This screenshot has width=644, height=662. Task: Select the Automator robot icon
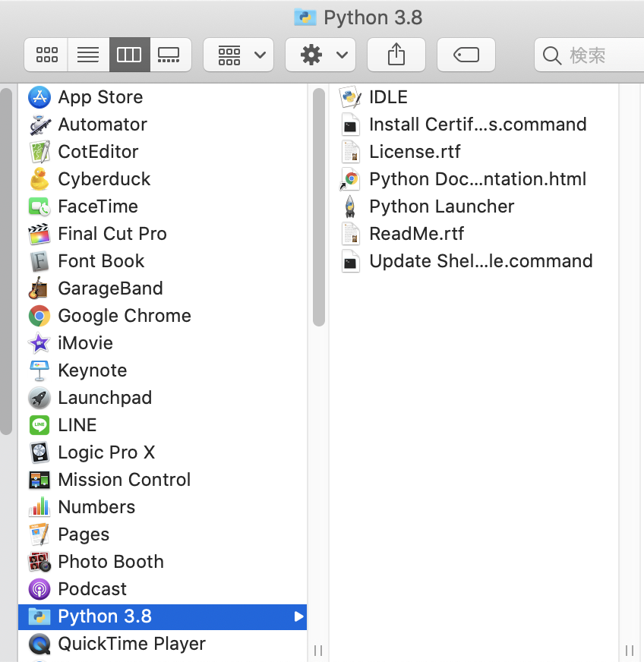pyautogui.click(x=39, y=125)
